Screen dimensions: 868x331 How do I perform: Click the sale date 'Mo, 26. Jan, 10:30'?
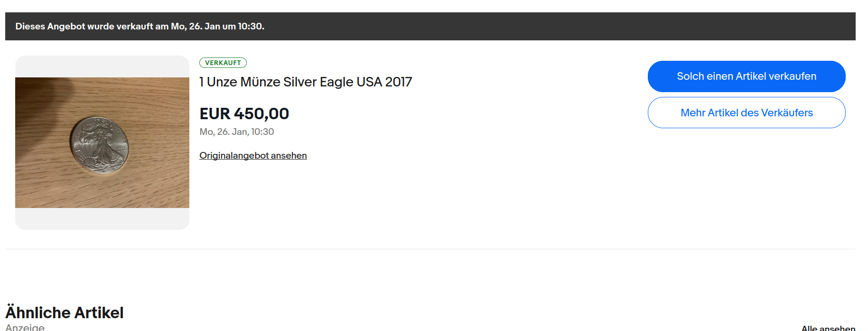pos(236,132)
